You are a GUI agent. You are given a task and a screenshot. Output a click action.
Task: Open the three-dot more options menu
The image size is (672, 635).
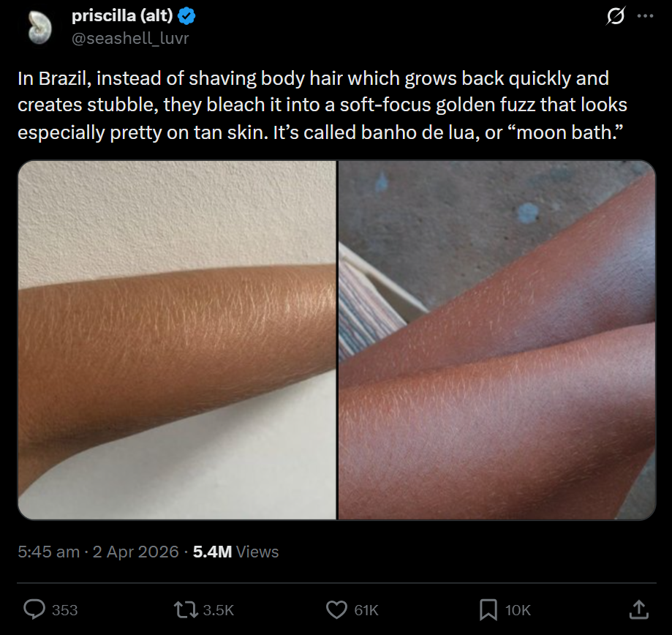(x=645, y=16)
